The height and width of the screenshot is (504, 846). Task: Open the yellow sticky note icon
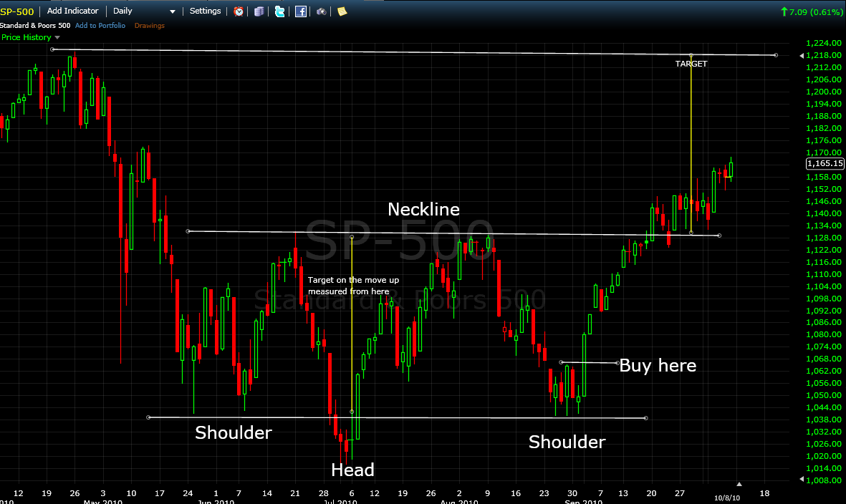[342, 11]
